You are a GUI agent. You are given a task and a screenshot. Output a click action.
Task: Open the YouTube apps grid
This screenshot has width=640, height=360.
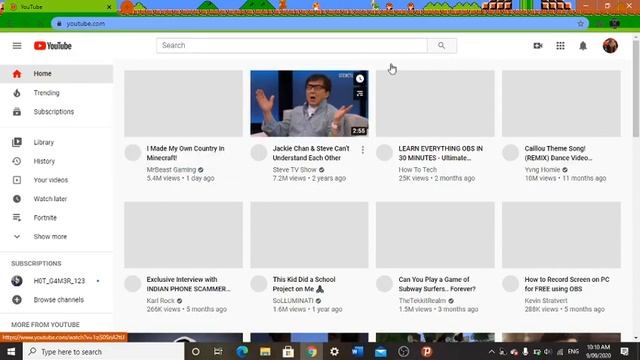pos(560,46)
